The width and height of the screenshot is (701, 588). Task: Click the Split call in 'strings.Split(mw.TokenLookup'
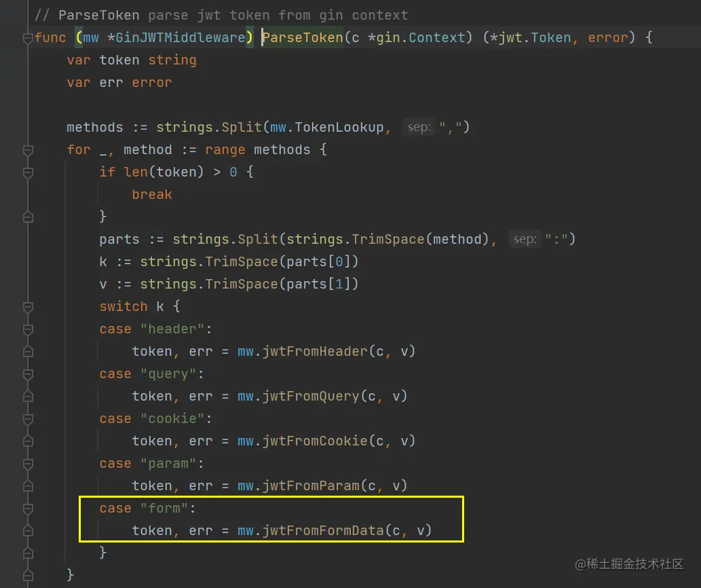[242, 127]
